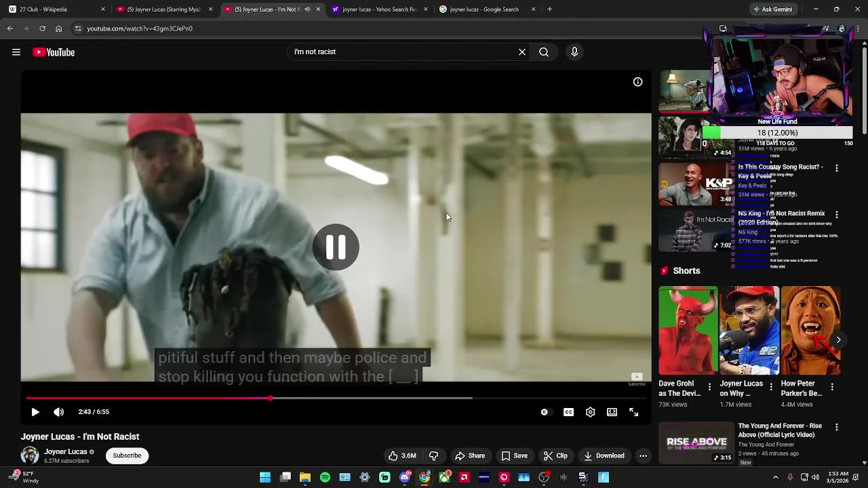Open options for Key & Peele video

click(837, 168)
